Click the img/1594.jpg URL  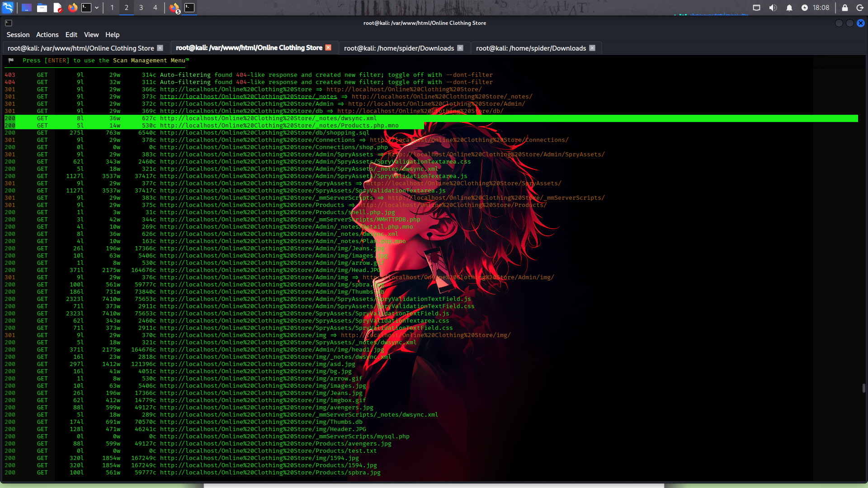259,458
